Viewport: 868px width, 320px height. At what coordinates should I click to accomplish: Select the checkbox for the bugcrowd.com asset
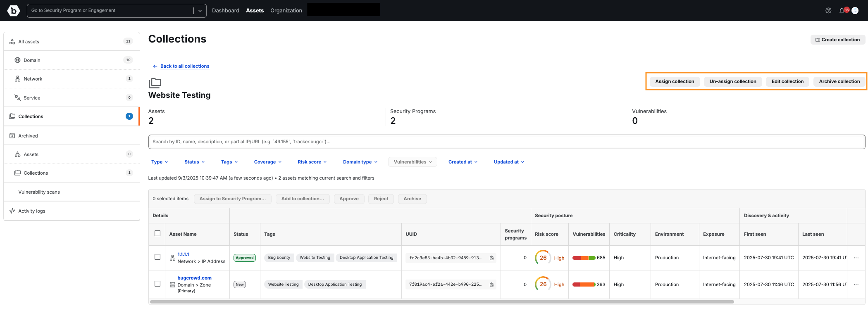click(x=157, y=284)
